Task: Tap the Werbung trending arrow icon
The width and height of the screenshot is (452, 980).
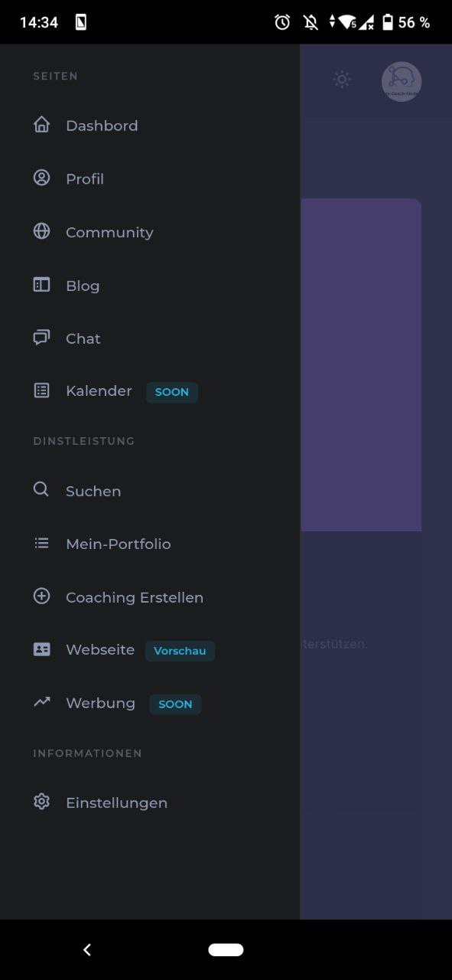Action: (41, 701)
